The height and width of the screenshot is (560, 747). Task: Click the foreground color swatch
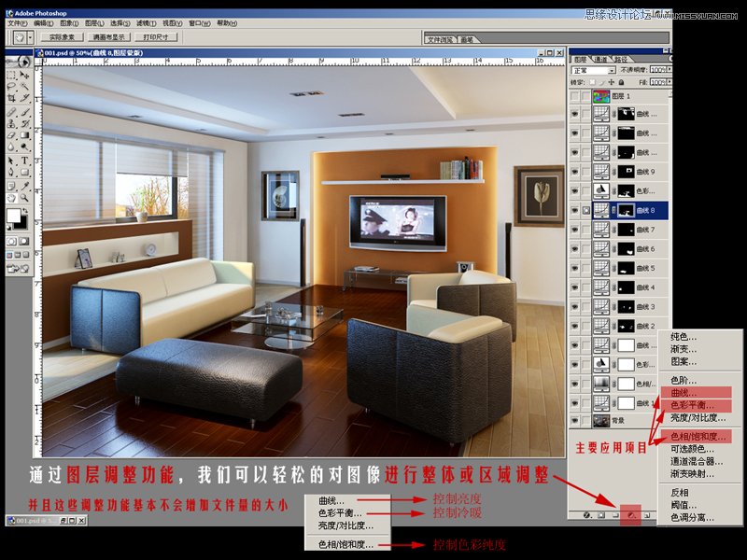14,216
